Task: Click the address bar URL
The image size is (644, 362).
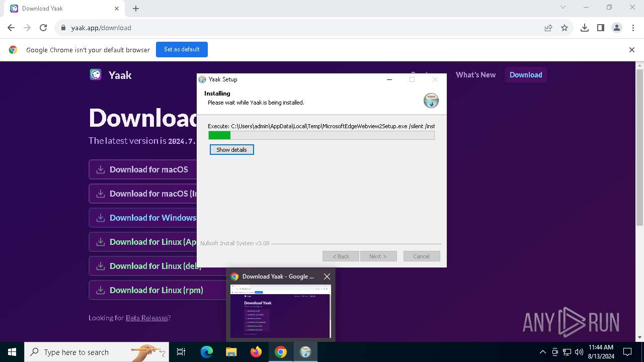Action: 101,28
